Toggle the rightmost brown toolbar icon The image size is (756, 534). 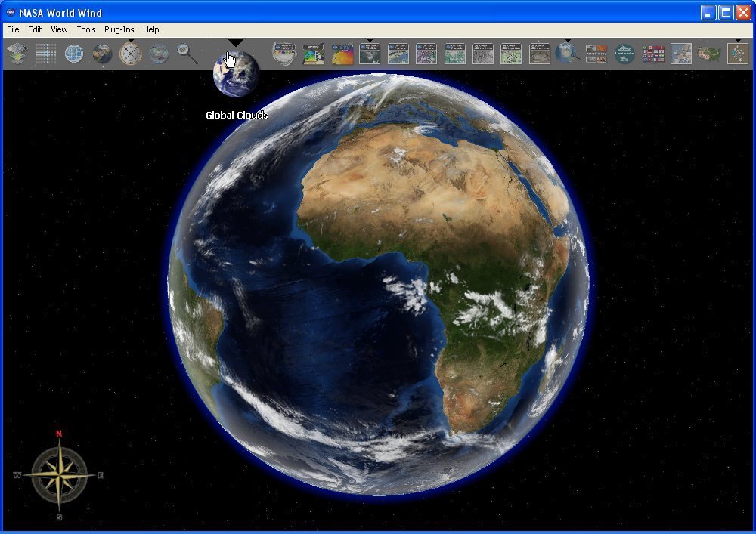tap(738, 54)
